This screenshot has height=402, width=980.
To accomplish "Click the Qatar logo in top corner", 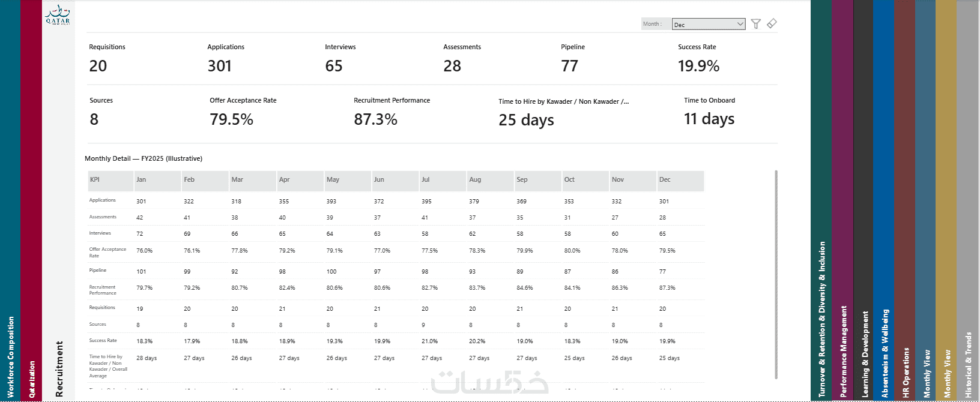I will click(x=58, y=14).
